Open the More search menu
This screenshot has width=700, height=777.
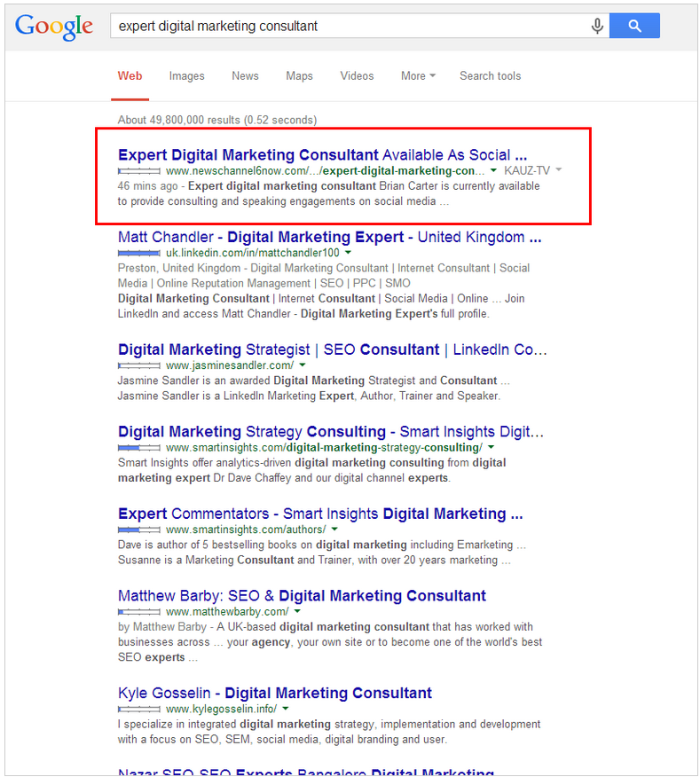(418, 76)
